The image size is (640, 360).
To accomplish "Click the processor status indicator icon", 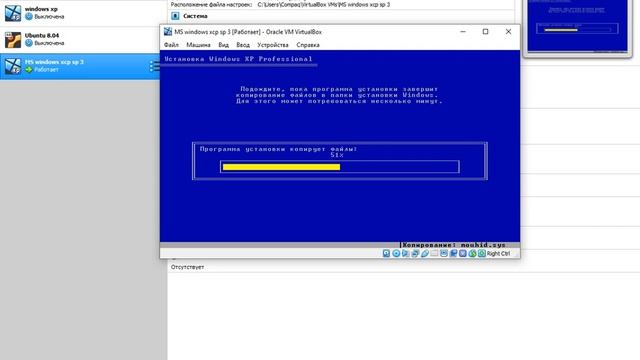I will point(462,253).
